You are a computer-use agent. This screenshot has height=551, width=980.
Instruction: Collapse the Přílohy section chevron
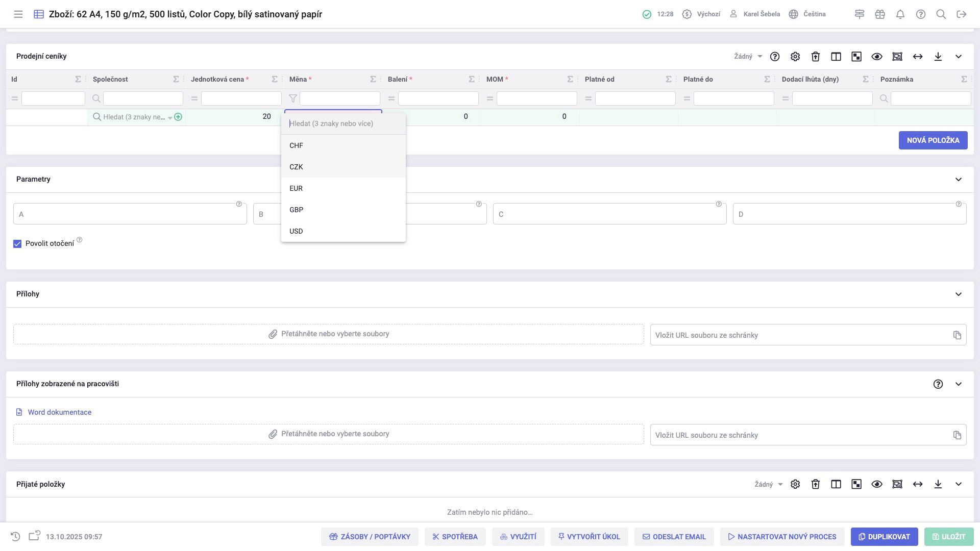[x=959, y=294]
